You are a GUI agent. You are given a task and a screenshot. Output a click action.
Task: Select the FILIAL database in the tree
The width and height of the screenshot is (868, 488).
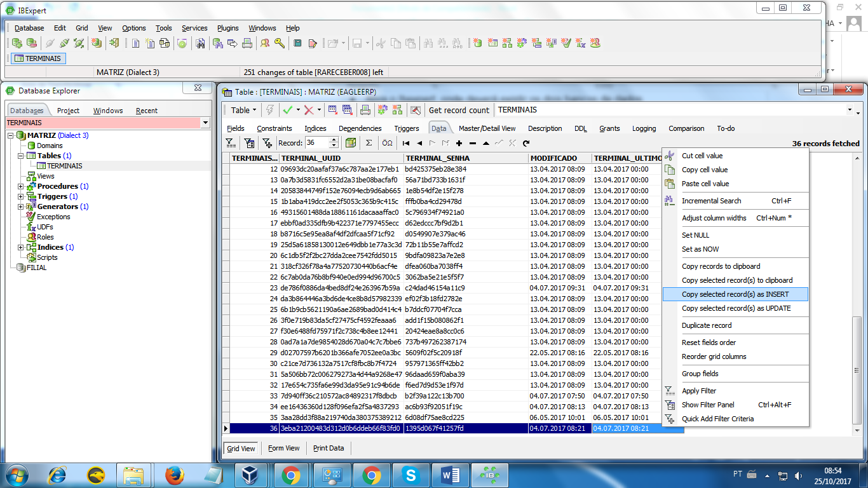(x=36, y=268)
